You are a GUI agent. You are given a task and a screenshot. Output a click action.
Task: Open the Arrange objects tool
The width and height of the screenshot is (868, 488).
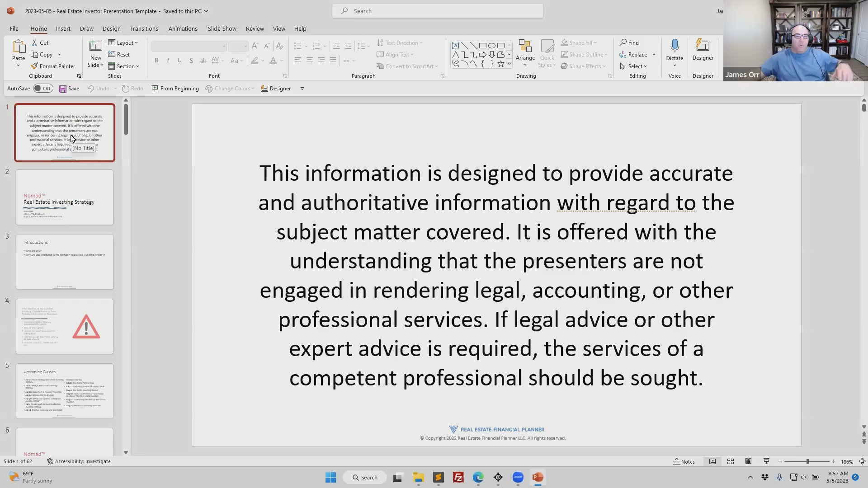(x=525, y=52)
